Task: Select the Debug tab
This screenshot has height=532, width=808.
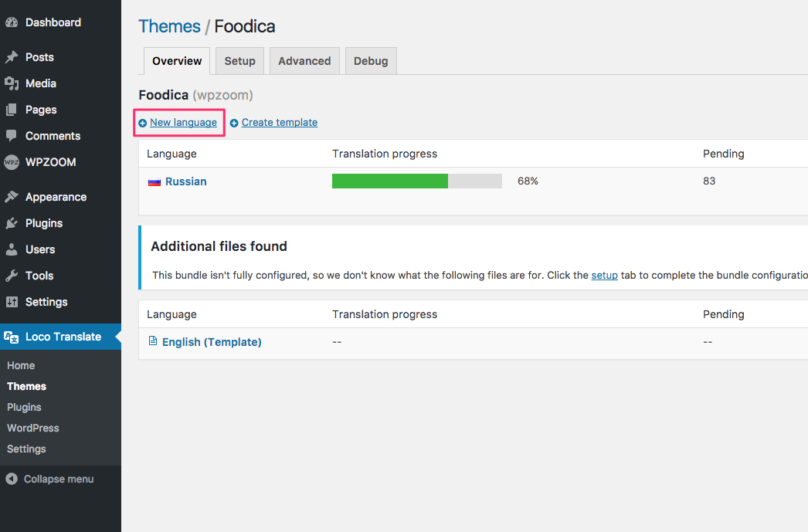Action: (x=371, y=61)
